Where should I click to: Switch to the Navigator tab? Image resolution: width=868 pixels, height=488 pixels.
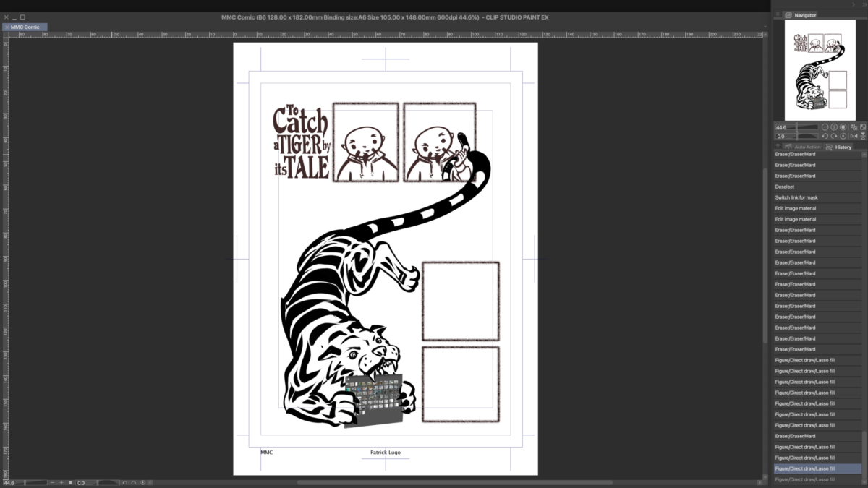pyautogui.click(x=801, y=15)
